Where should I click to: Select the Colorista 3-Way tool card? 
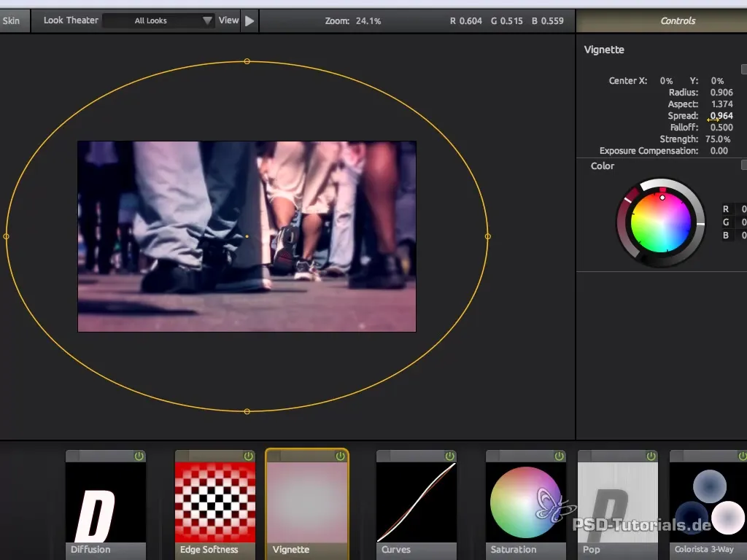(708, 505)
